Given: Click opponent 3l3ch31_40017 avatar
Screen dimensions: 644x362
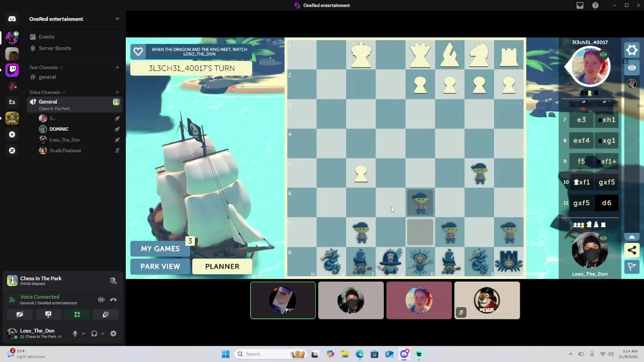Looking at the screenshot, I should point(590,66).
